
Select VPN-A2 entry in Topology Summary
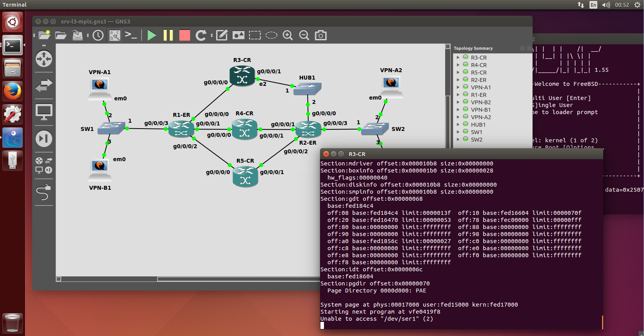(480, 117)
